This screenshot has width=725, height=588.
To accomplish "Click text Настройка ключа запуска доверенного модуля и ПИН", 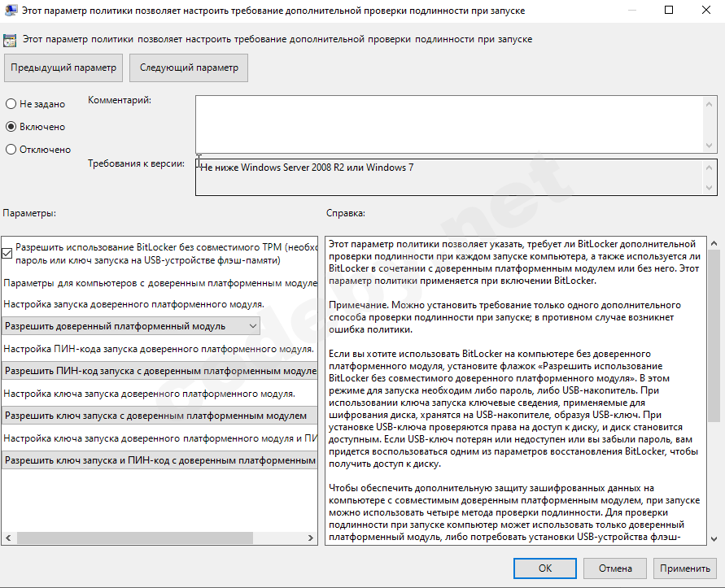I will 160,438.
